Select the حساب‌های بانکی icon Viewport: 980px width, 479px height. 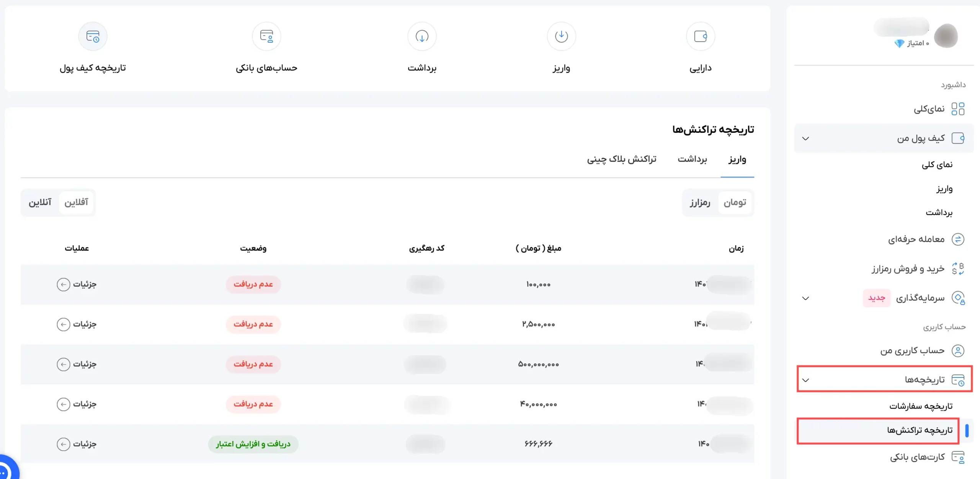point(267,36)
